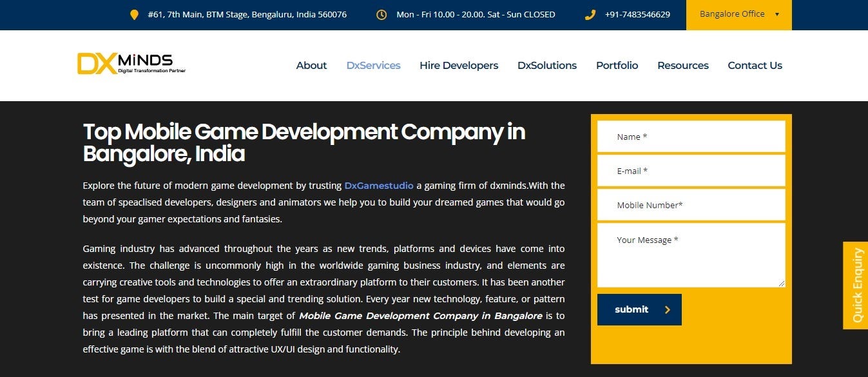The image size is (868, 377).
Task: Click the clock icon beside business hours
Action: pos(381,14)
